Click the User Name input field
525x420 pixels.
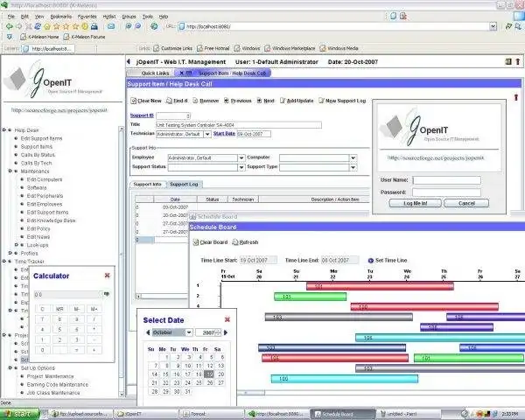[446, 180]
